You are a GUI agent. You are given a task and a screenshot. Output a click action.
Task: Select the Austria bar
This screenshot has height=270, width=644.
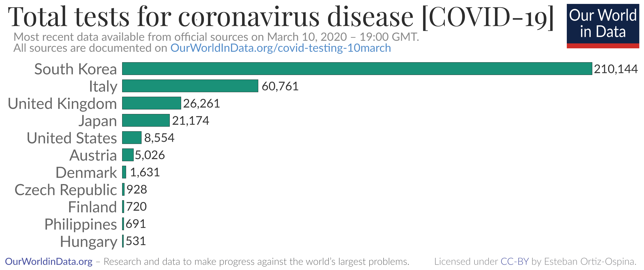(x=128, y=155)
